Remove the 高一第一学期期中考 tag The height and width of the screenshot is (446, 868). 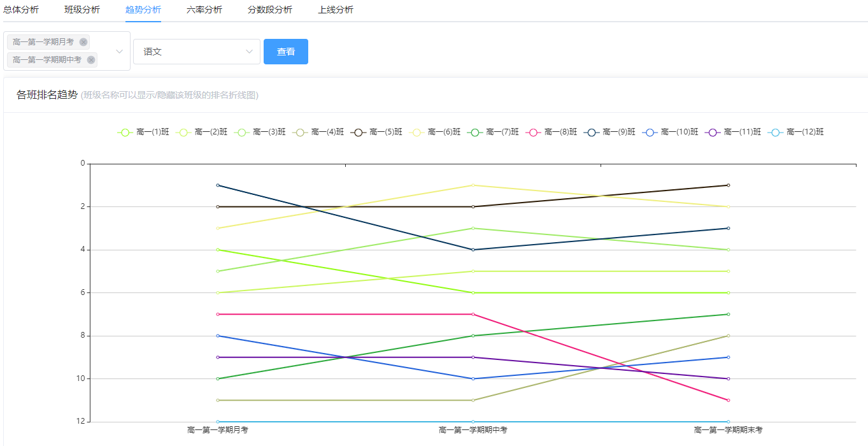tap(91, 60)
